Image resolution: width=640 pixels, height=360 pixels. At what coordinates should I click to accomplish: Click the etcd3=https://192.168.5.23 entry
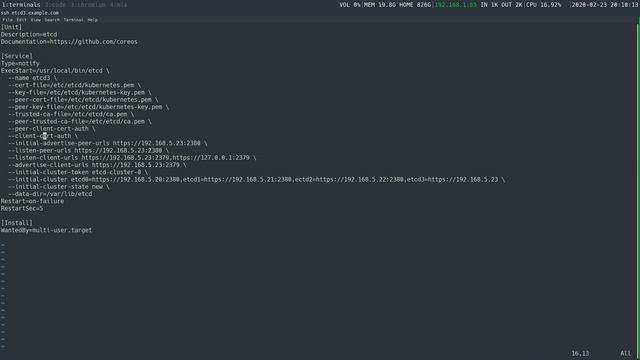click(x=453, y=180)
